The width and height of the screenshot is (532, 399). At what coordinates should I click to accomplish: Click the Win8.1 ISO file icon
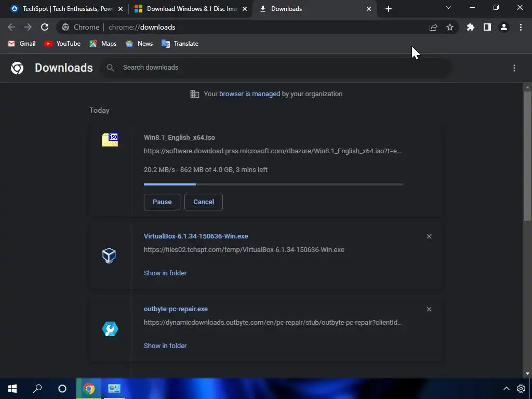(110, 139)
